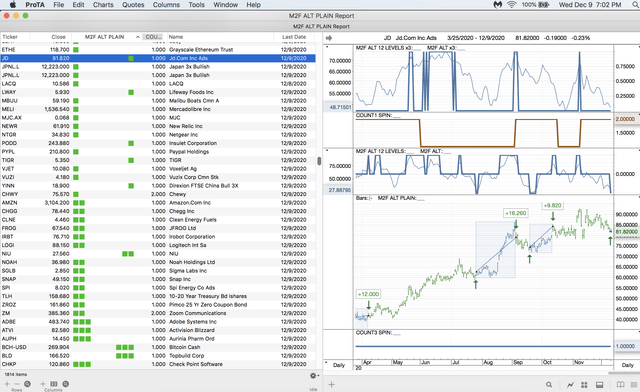Open the Tools menu
This screenshot has width=640, height=392.
point(196,5)
